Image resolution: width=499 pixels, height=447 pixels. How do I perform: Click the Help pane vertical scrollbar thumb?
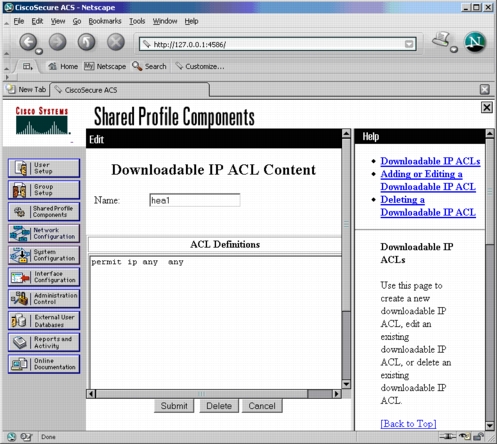490,192
